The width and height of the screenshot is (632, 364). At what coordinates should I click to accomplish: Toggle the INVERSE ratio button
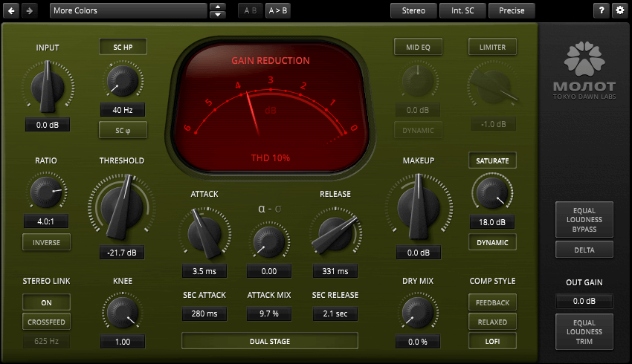(x=46, y=242)
